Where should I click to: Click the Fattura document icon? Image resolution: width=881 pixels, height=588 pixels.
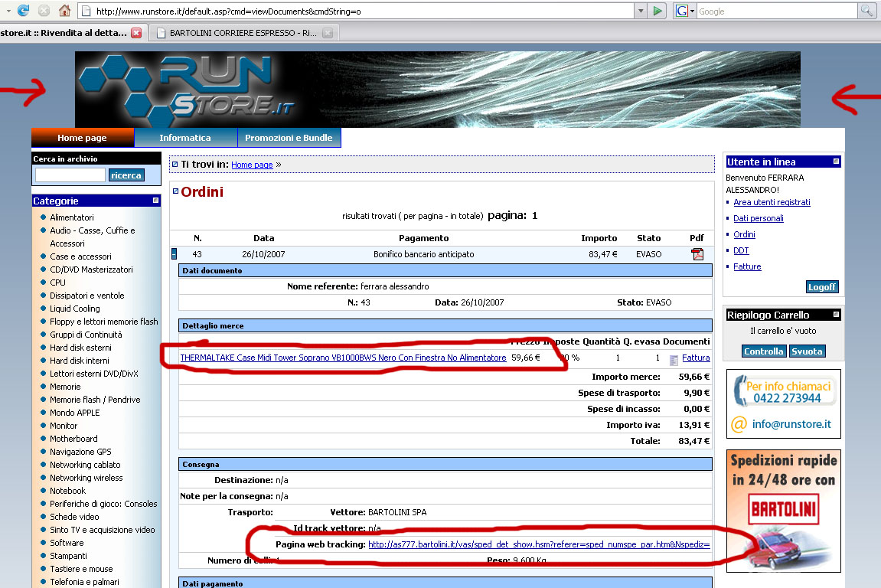pyautogui.click(x=673, y=360)
